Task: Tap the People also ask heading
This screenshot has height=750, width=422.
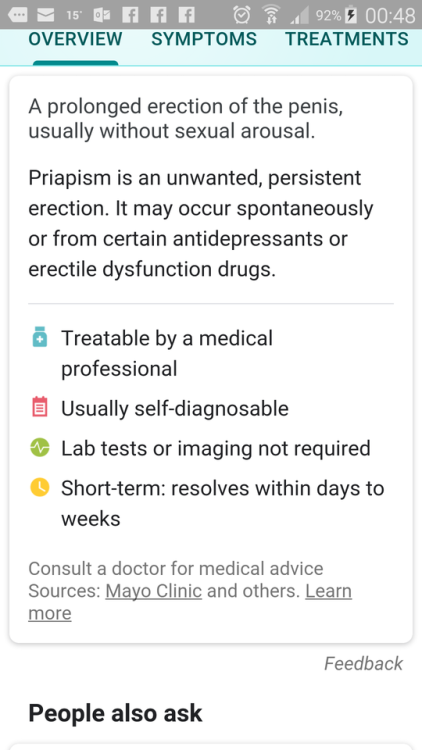Action: (x=115, y=713)
